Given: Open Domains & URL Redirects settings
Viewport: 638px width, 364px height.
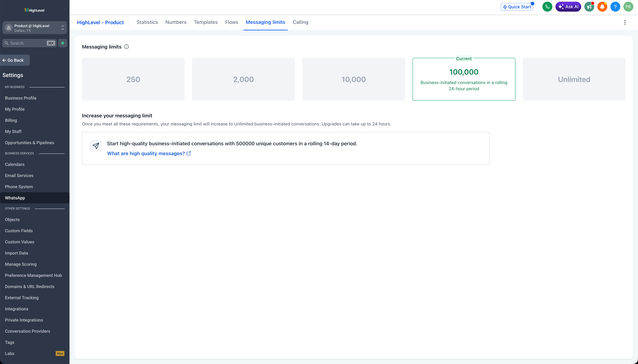Looking at the screenshot, I should [30, 286].
